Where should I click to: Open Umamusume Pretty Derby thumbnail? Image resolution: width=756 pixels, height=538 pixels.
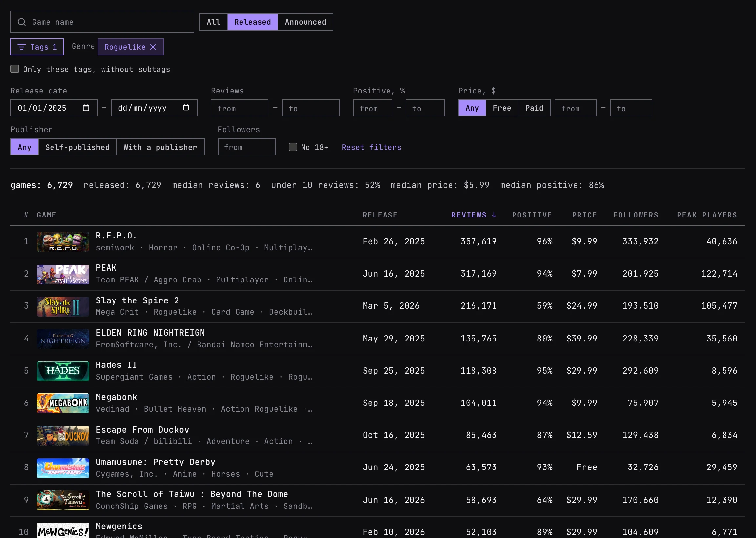click(x=63, y=468)
